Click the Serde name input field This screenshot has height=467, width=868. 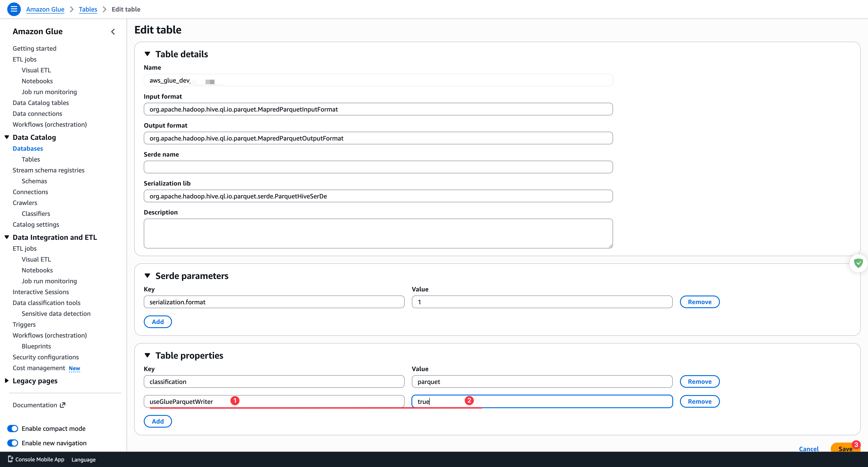coord(378,167)
